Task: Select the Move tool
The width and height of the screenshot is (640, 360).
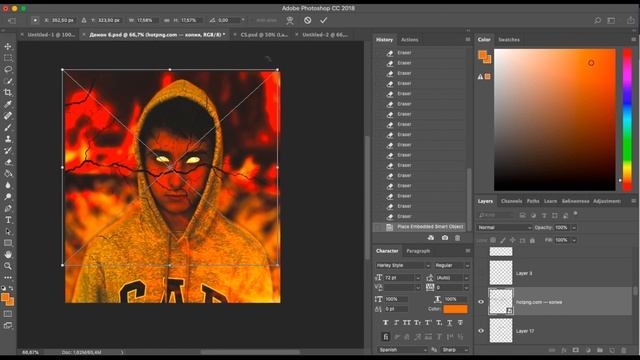Action: pos(8,47)
